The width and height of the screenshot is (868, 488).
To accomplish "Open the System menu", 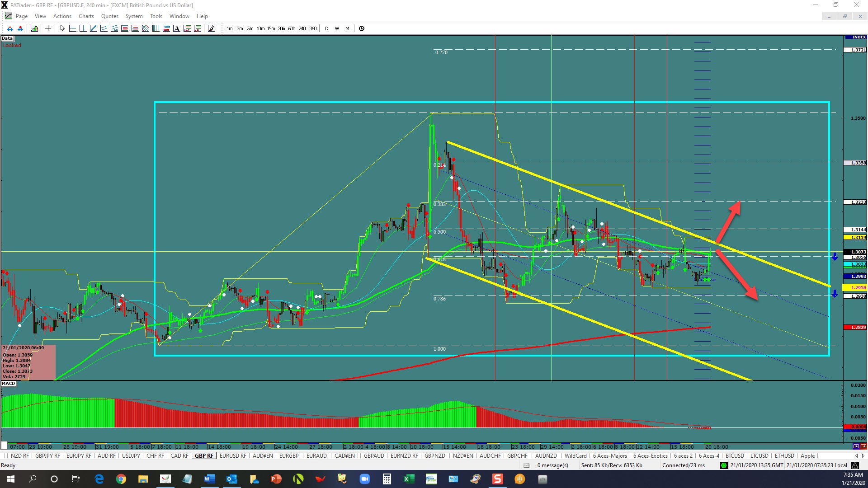I will pyautogui.click(x=134, y=16).
